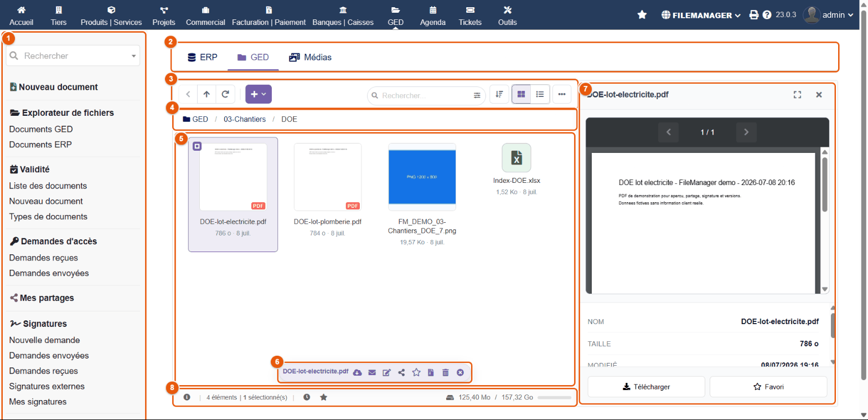This screenshot has height=420, width=868.
Task: Delete selected file with trash icon
Action: coord(445,372)
